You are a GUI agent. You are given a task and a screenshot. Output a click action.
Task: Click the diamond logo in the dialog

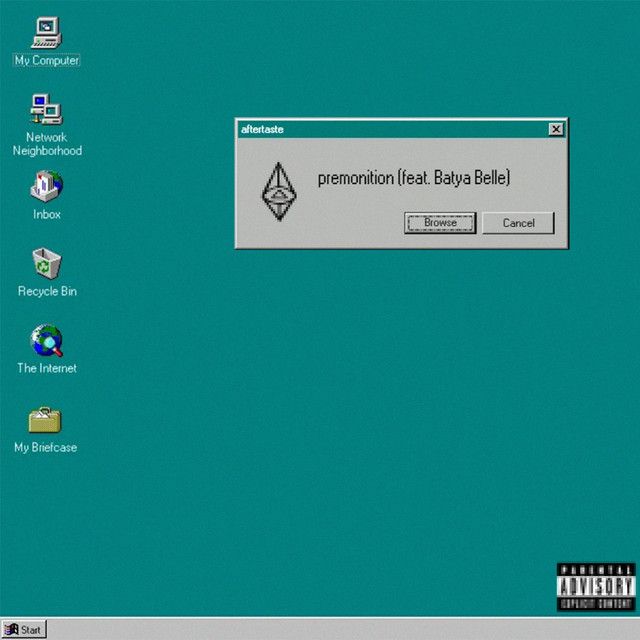tap(279, 191)
